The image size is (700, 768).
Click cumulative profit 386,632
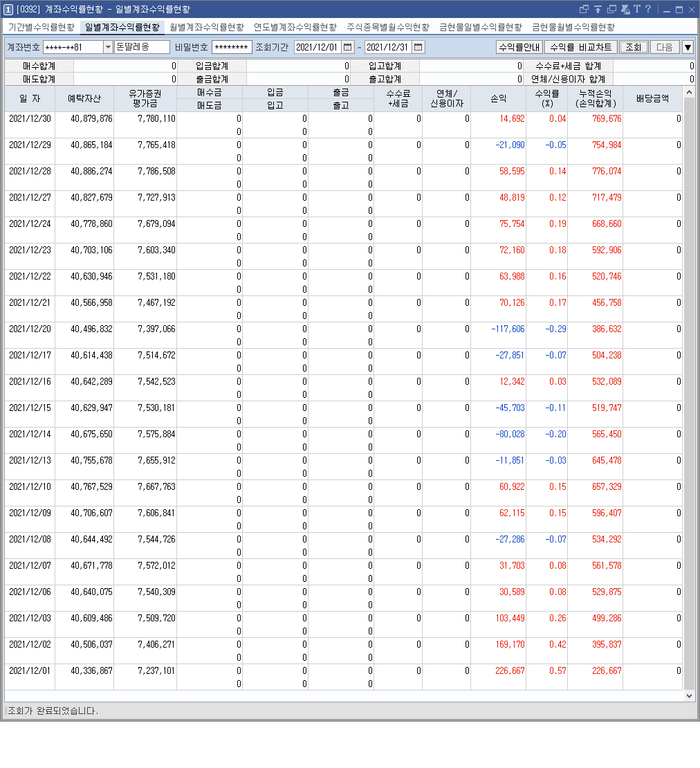607,329
